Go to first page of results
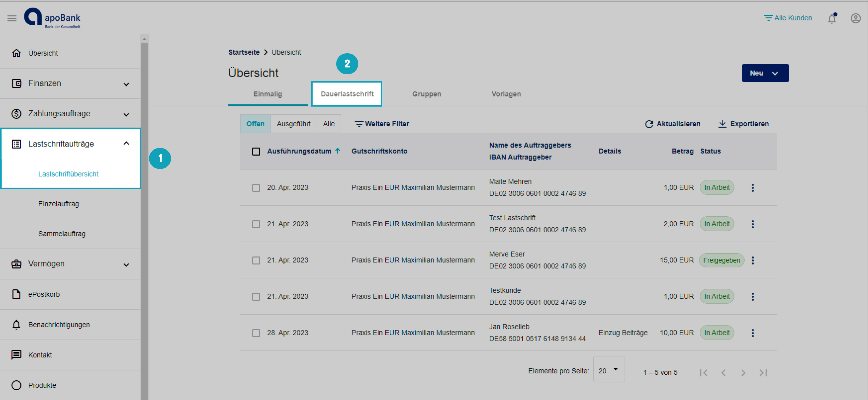 click(x=703, y=373)
